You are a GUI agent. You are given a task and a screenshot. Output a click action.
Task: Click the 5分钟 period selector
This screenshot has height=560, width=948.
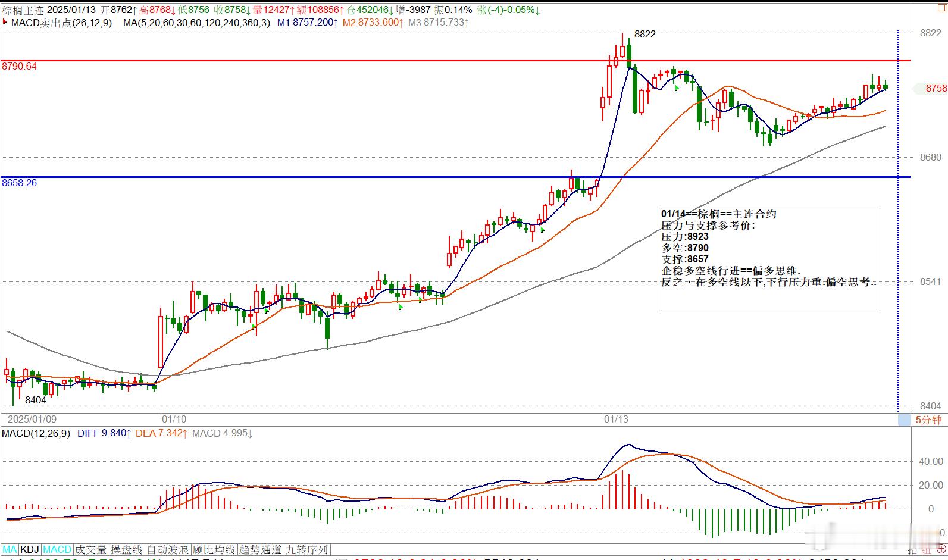coord(928,420)
